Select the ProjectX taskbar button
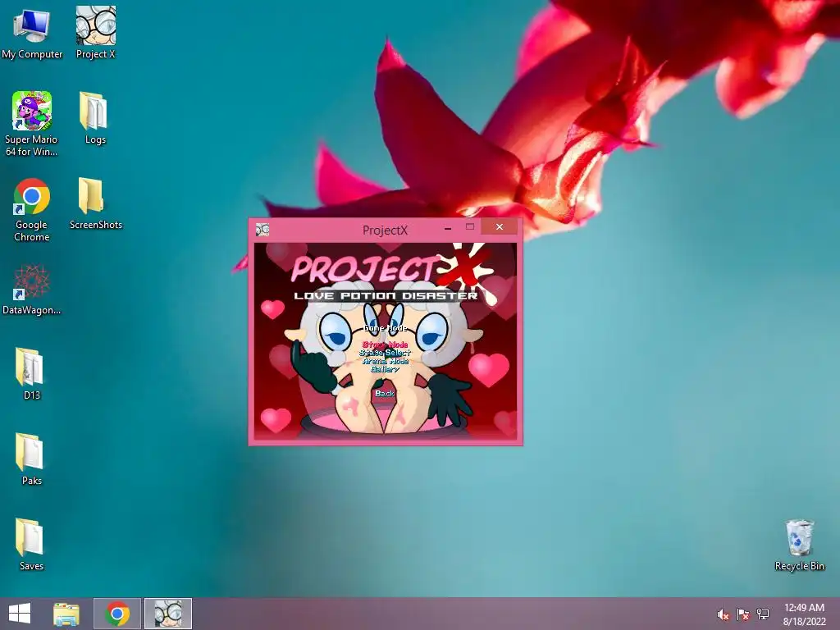The height and width of the screenshot is (630, 840). (167, 614)
